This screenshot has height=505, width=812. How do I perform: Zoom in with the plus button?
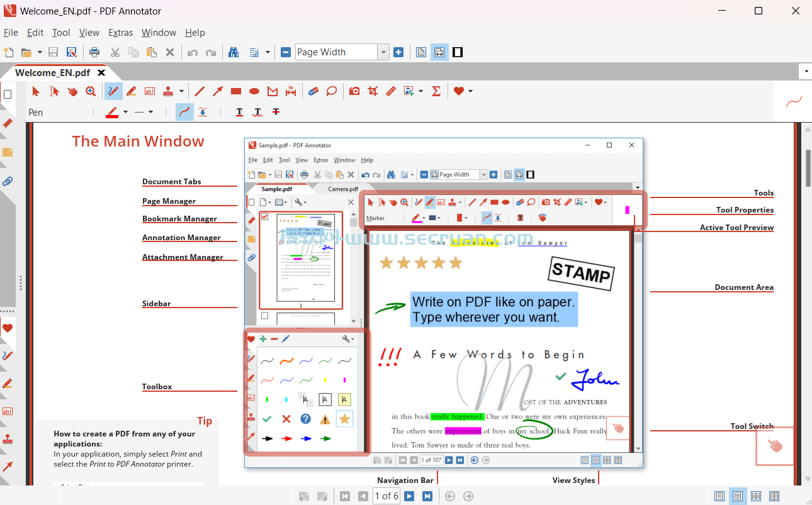pyautogui.click(x=398, y=52)
